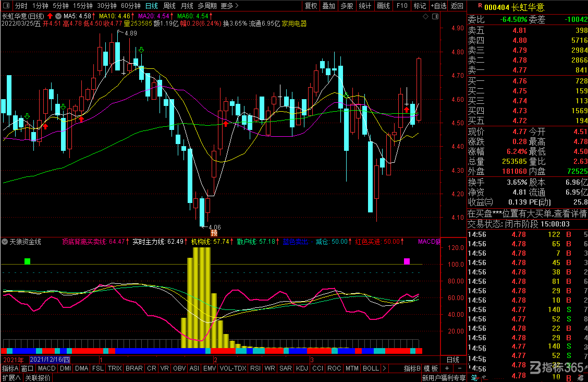The width and height of the screenshot is (588, 382).
Task: Switch to the 分时 chart tab
Action: [x=21, y=6]
